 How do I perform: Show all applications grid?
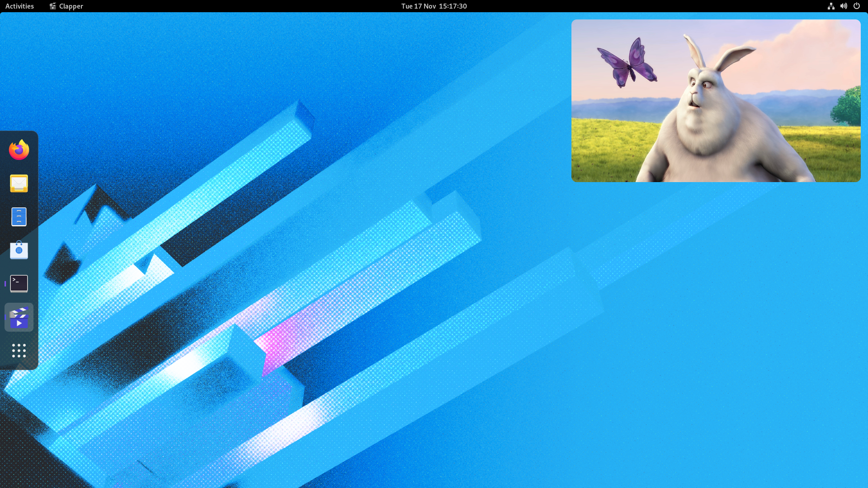click(19, 351)
